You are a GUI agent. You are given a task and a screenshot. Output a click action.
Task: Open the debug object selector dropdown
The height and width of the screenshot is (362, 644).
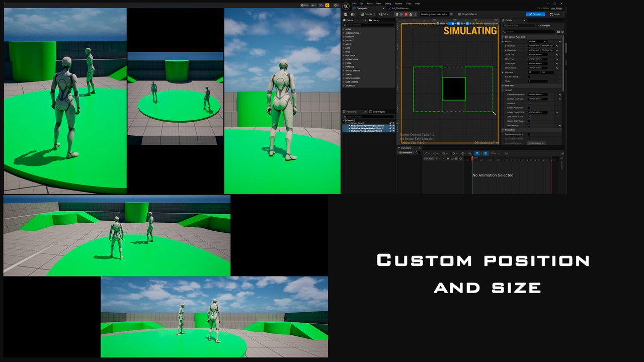pos(434,14)
